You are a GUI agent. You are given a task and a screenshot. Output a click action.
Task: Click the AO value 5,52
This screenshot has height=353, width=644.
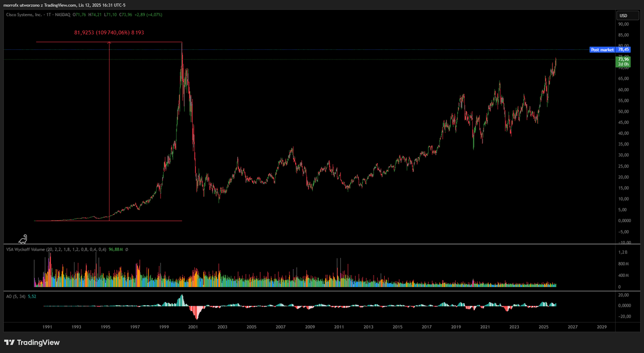[32, 296]
